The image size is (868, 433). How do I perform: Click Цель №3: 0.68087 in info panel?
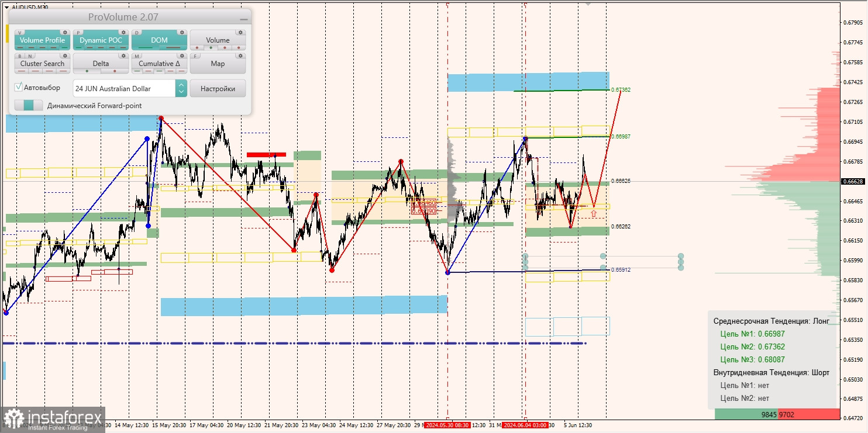click(x=753, y=359)
